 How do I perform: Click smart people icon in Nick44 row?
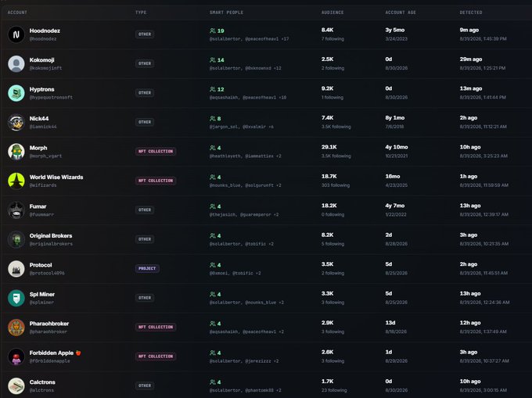pos(213,119)
